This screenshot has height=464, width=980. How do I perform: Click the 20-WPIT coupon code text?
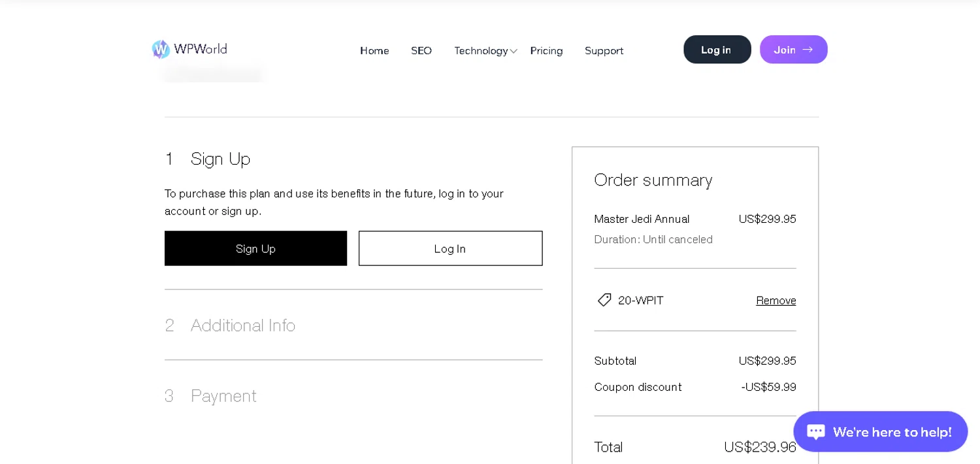click(641, 300)
